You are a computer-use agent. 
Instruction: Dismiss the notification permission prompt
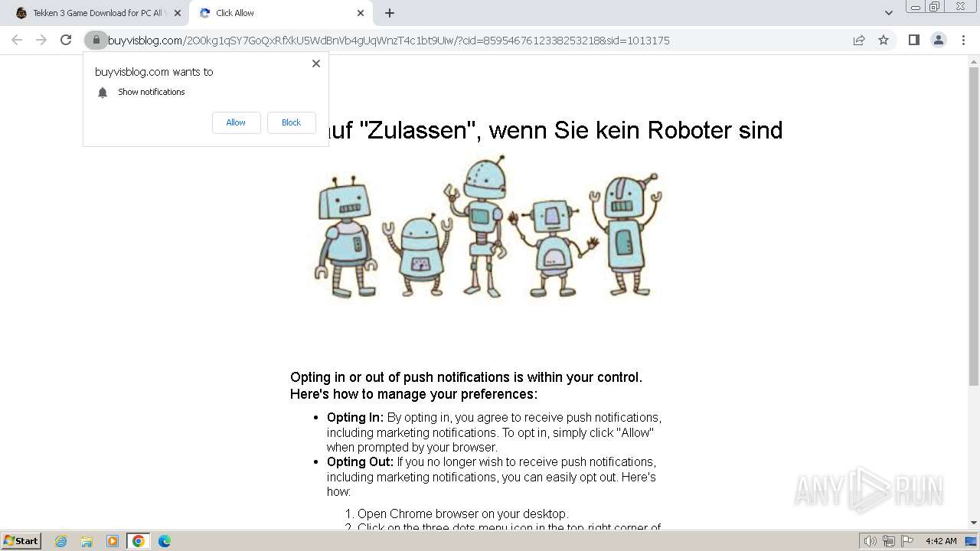(316, 64)
